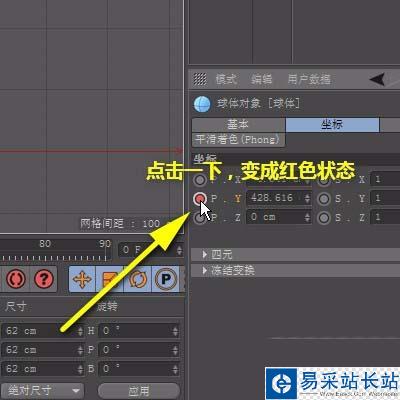The image size is (400, 400).
Task: Click the 应用 button
Action: pyautogui.click(x=139, y=390)
